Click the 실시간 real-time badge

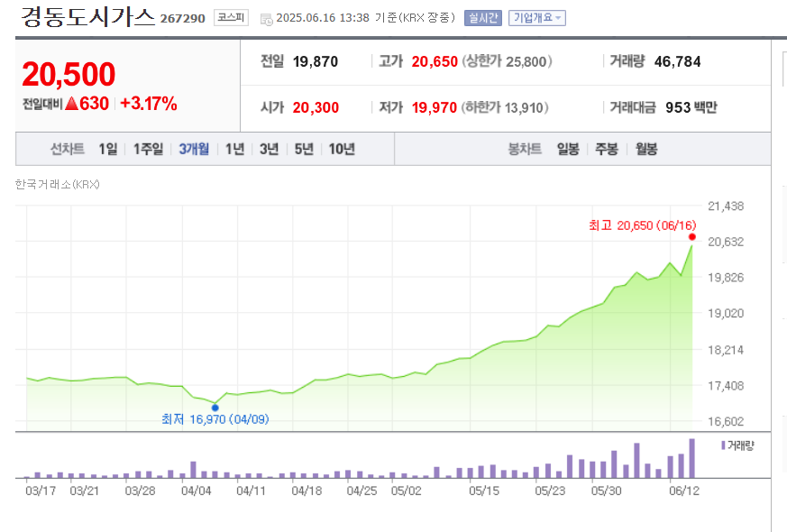(x=483, y=17)
